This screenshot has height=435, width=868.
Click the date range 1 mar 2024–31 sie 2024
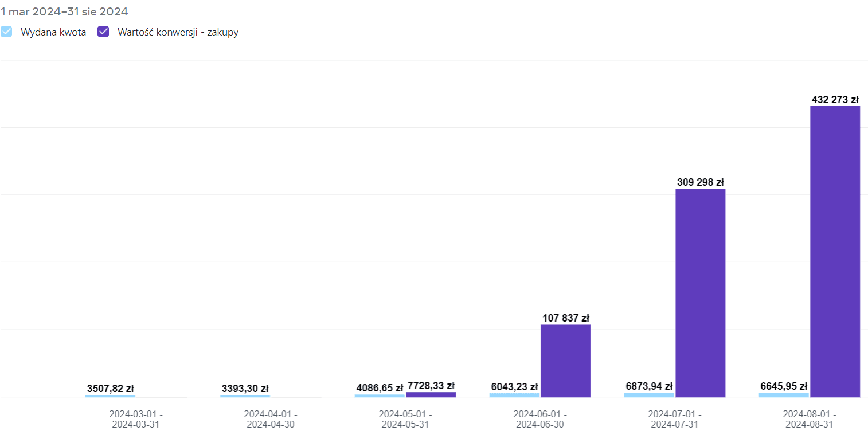point(64,11)
